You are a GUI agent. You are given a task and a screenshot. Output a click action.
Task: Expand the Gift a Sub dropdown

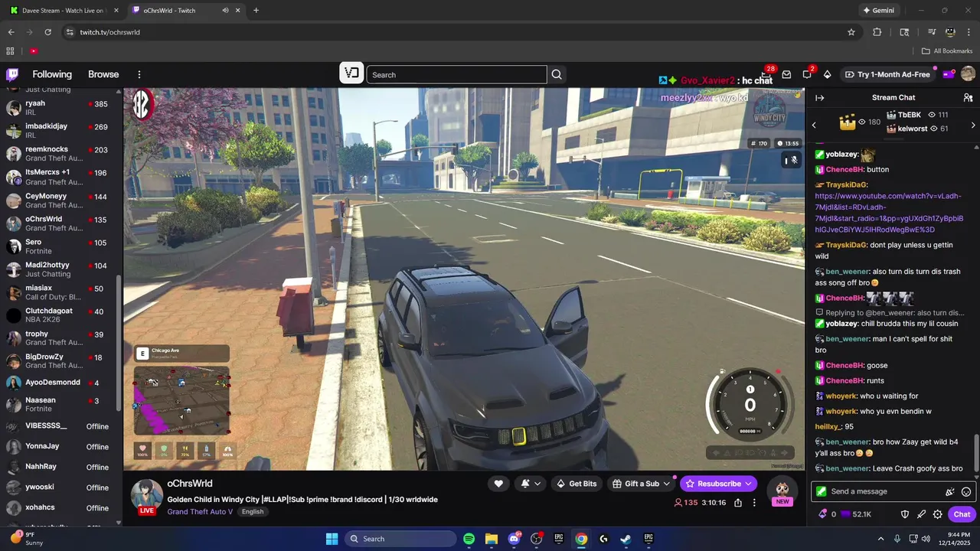click(666, 484)
